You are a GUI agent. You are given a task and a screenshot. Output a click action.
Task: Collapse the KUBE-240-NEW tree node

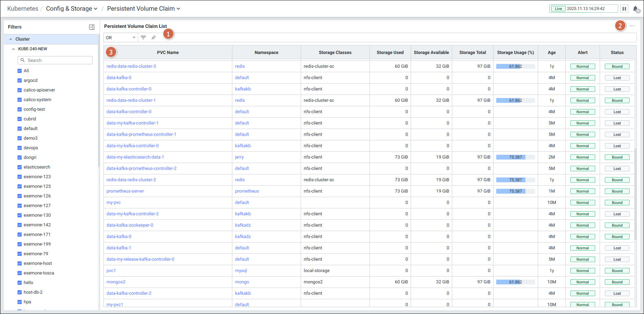(13, 49)
